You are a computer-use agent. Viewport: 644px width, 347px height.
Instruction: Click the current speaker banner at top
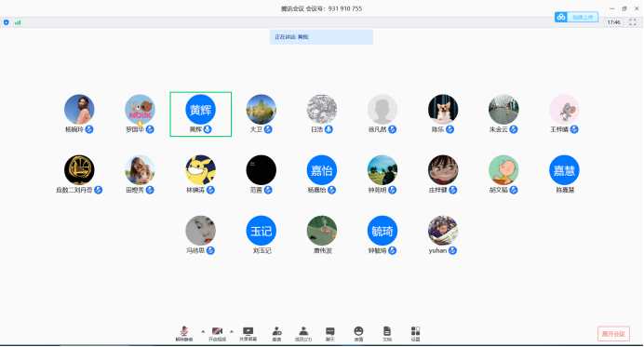coord(321,37)
